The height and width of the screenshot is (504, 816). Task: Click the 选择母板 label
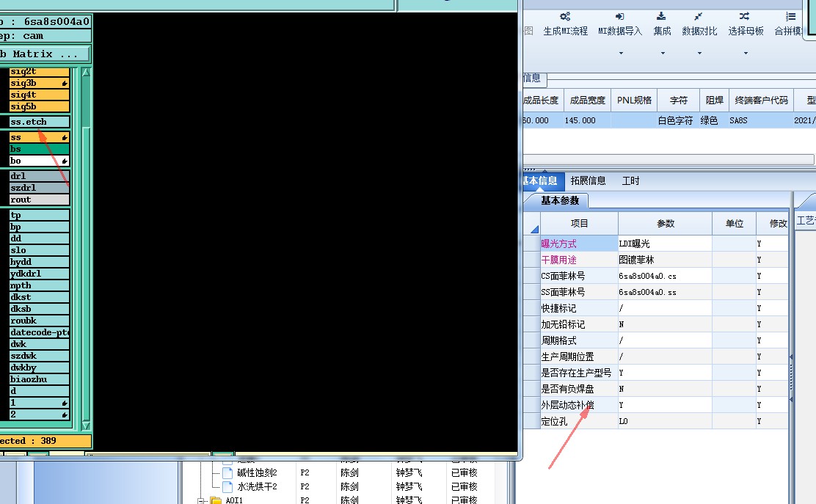[x=746, y=32]
